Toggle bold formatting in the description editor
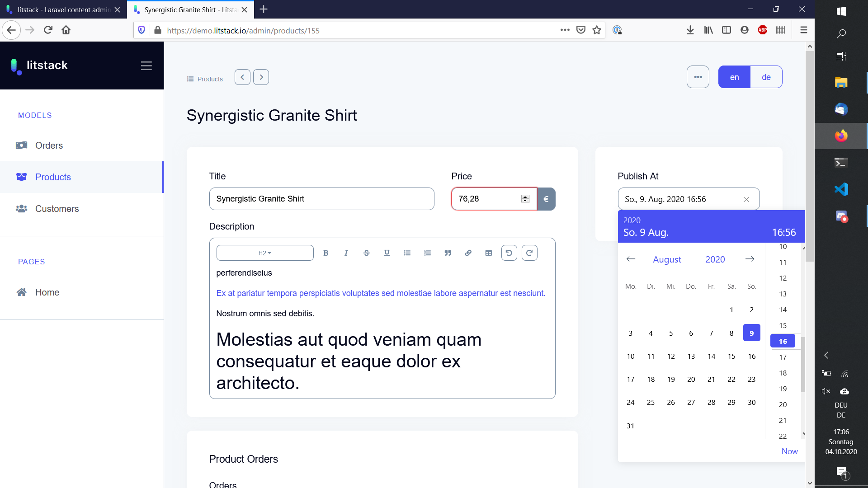 (x=325, y=253)
